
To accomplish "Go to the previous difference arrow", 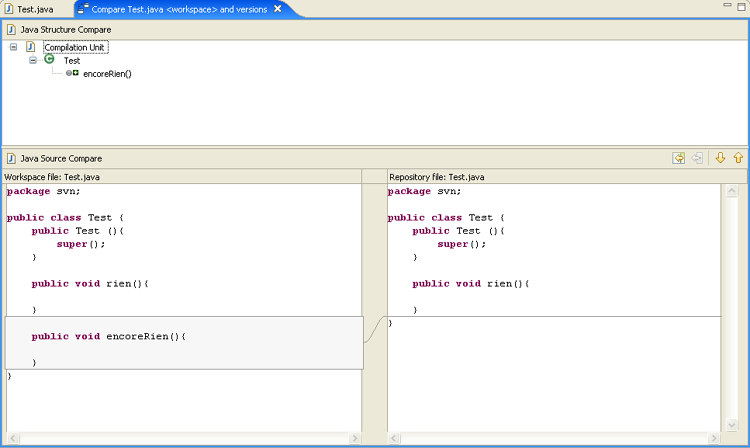I will 738,158.
